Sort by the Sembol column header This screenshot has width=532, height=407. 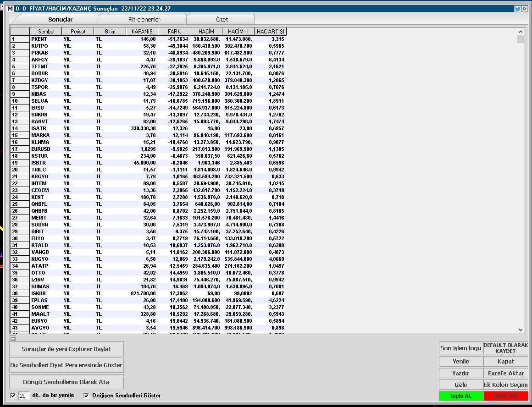pyautogui.click(x=46, y=32)
